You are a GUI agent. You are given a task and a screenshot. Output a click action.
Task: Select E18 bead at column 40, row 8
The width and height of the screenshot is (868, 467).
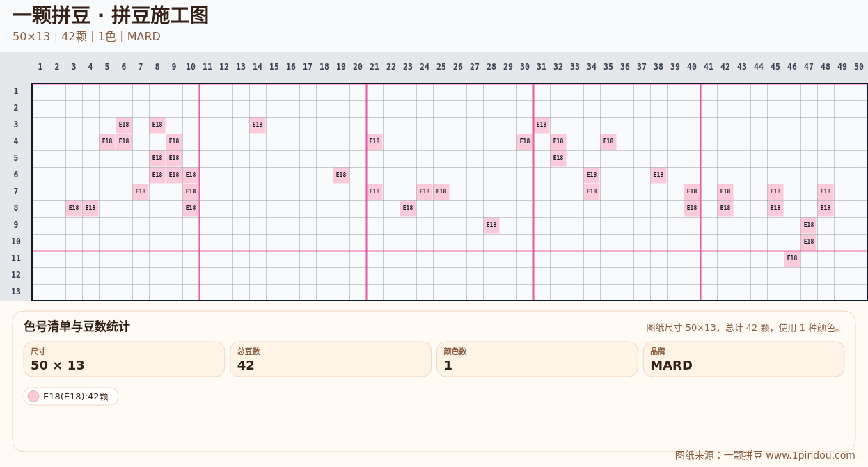(x=692, y=209)
